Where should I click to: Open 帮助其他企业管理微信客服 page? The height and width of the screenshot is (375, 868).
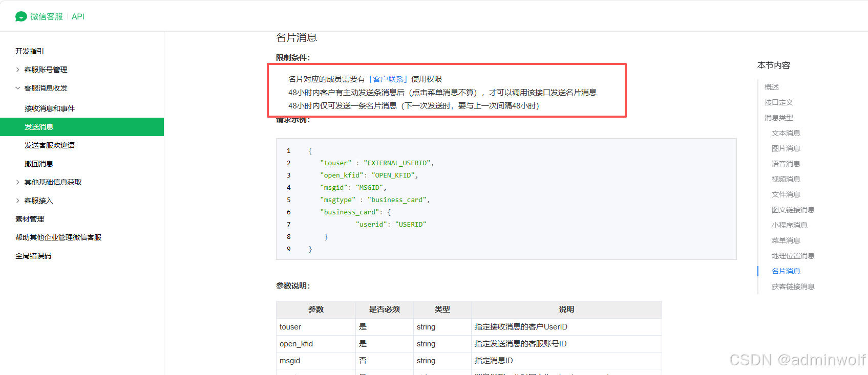pyautogui.click(x=58, y=237)
